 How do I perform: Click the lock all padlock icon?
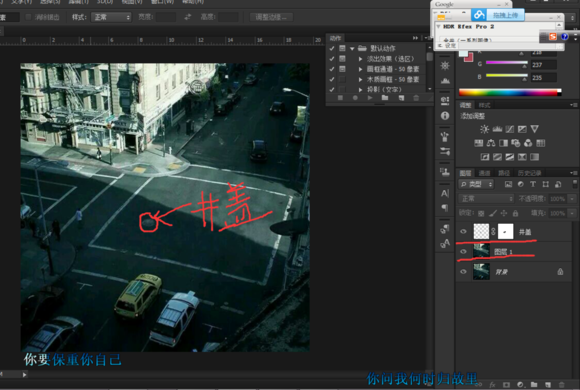515,213
